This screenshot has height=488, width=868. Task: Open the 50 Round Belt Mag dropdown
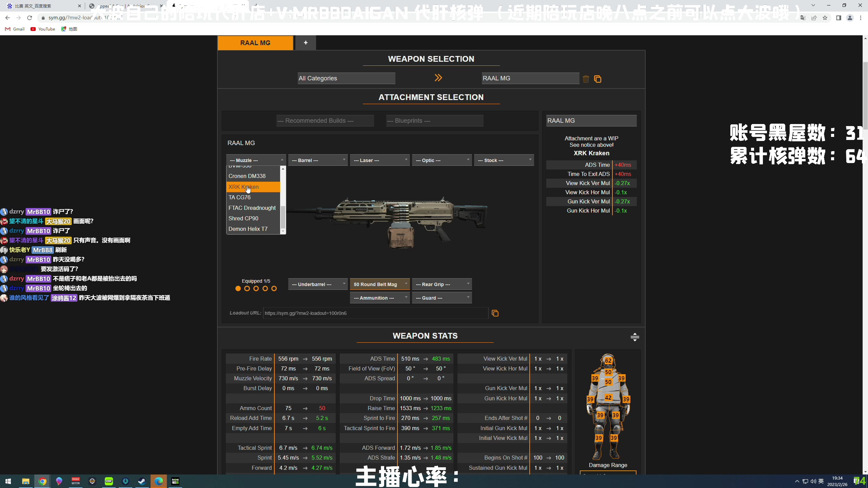380,284
